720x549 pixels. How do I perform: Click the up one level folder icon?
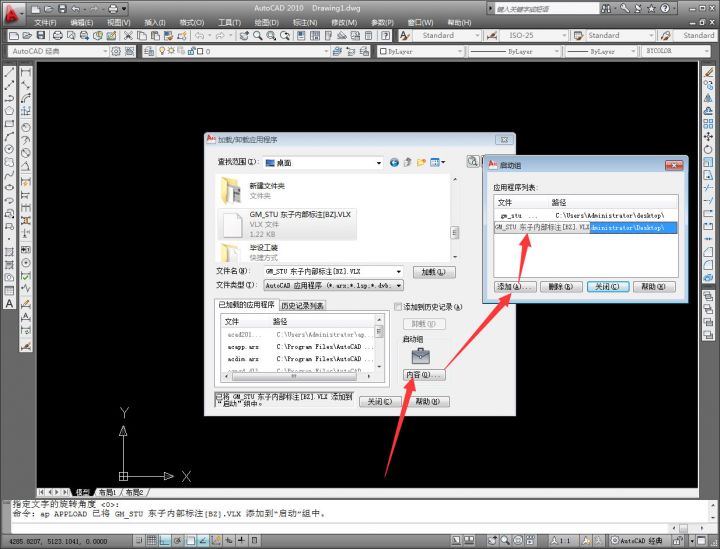coord(408,162)
